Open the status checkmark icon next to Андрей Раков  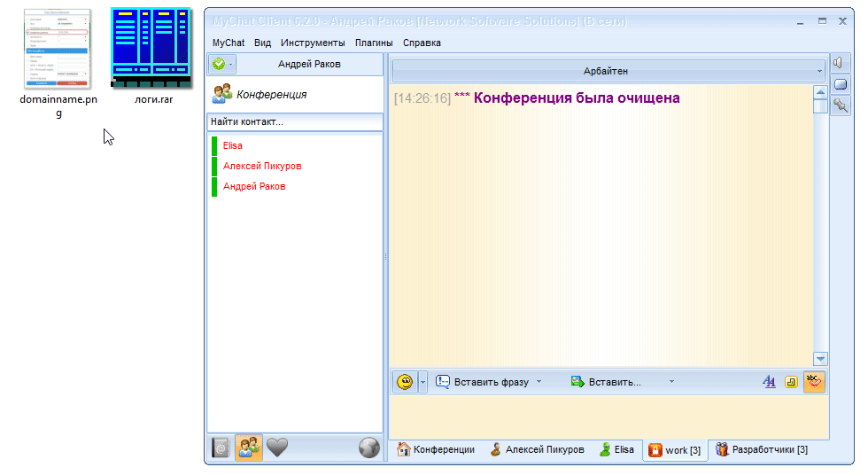219,64
